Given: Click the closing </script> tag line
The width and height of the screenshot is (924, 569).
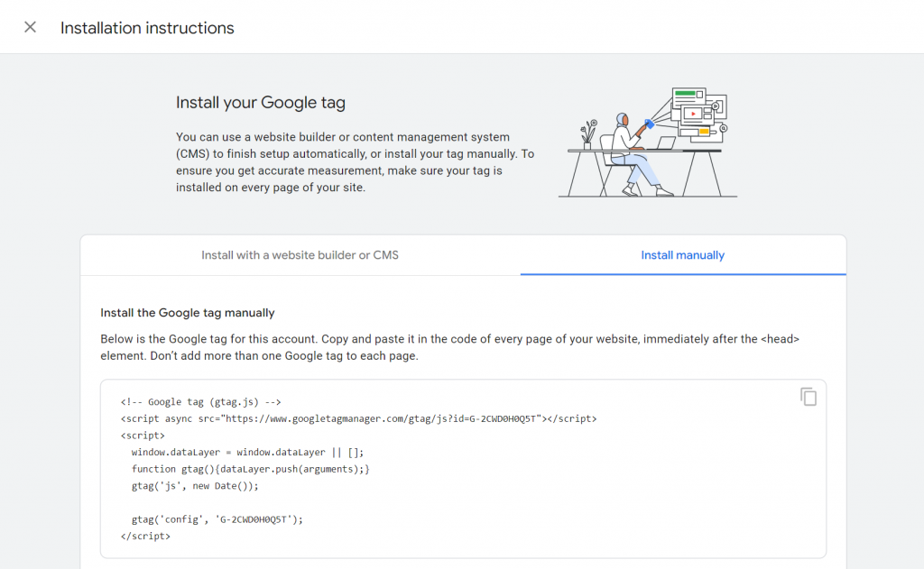Looking at the screenshot, I should (x=145, y=536).
